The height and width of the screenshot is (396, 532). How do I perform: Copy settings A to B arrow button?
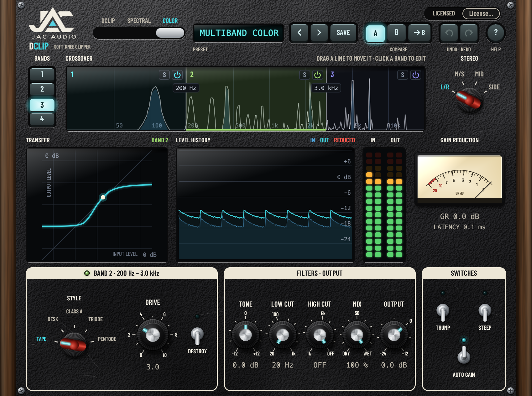(419, 32)
